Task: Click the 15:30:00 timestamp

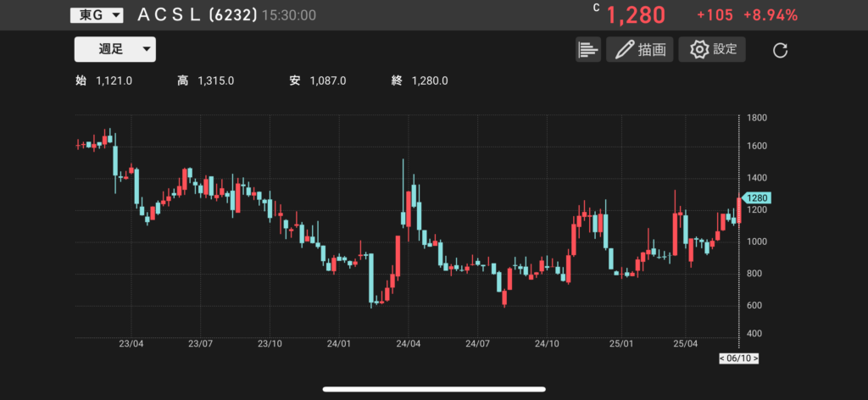Action: [x=289, y=15]
